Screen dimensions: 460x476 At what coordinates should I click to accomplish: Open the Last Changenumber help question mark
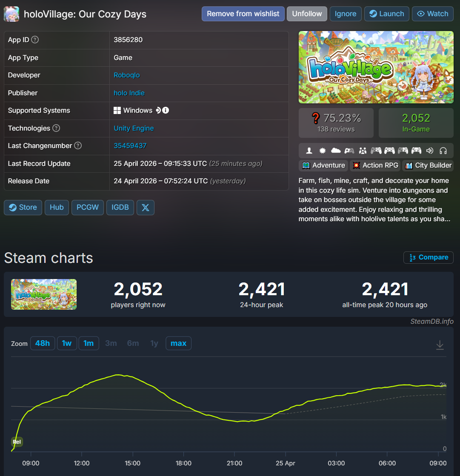pyautogui.click(x=78, y=146)
